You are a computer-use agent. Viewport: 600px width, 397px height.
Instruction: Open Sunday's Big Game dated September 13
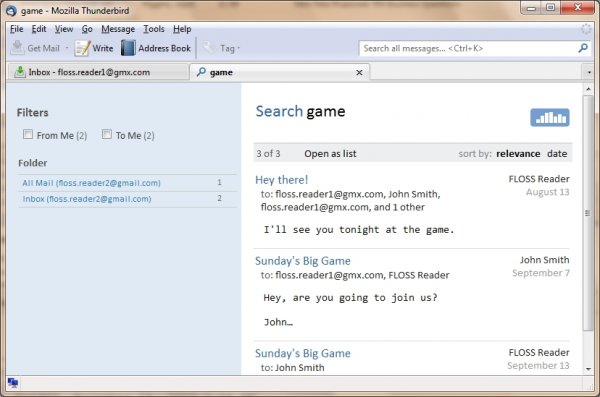303,353
